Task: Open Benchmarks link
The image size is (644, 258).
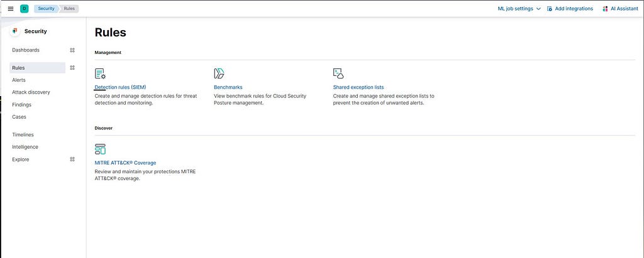Action: [x=228, y=87]
